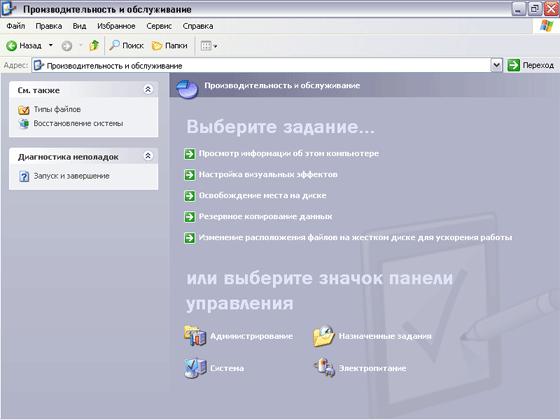This screenshot has width=560, height=420.
Task: Click the Типы файлов icon link
Action: click(x=24, y=110)
